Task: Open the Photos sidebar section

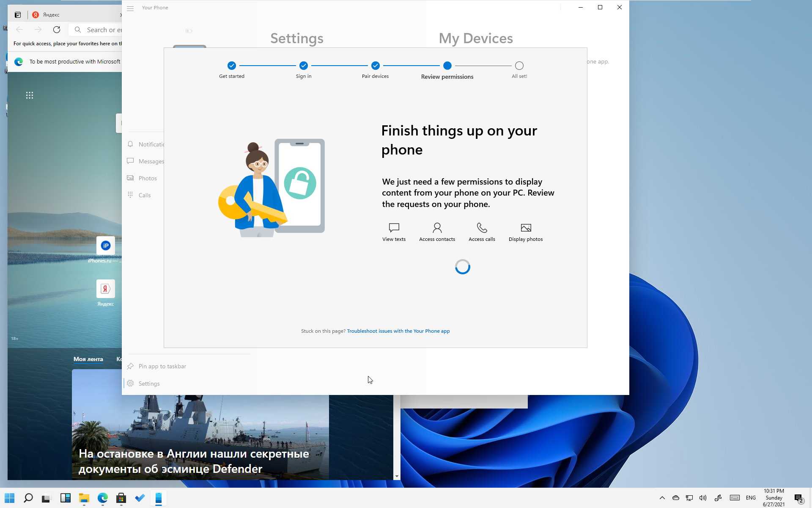Action: pyautogui.click(x=147, y=178)
